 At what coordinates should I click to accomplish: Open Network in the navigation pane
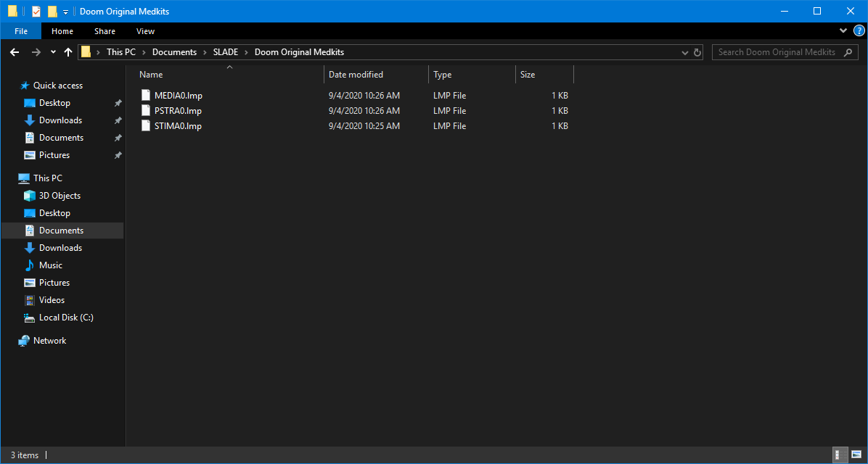pos(49,341)
